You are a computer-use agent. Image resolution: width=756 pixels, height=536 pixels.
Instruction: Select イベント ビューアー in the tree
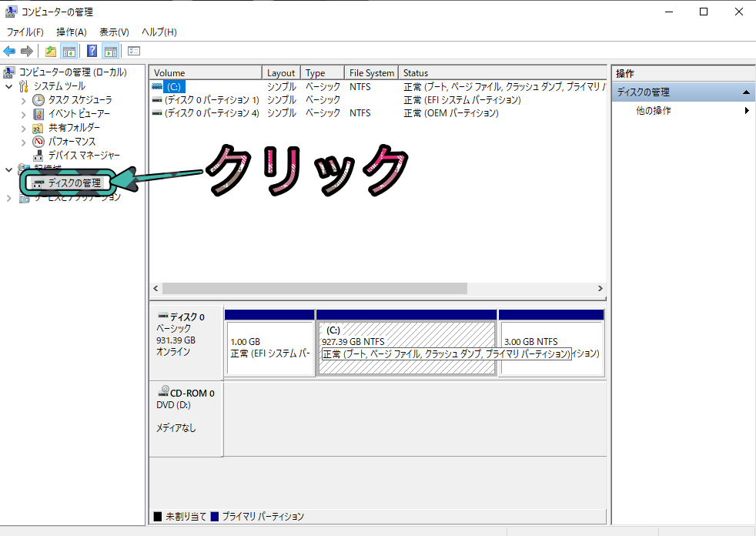tap(79, 114)
